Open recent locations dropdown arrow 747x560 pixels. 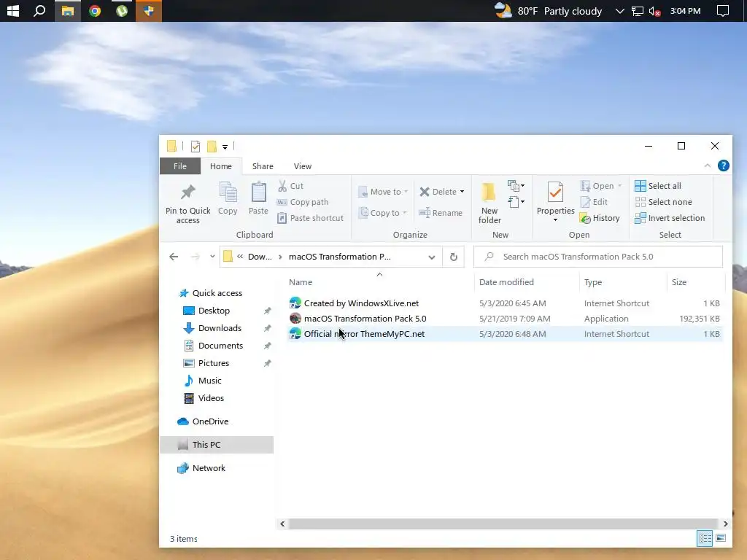click(x=212, y=257)
